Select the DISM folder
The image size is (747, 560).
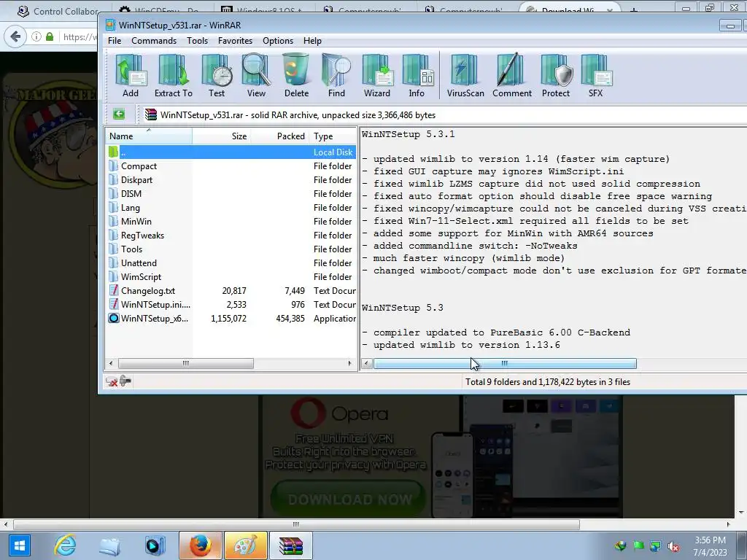(x=231, y=193)
